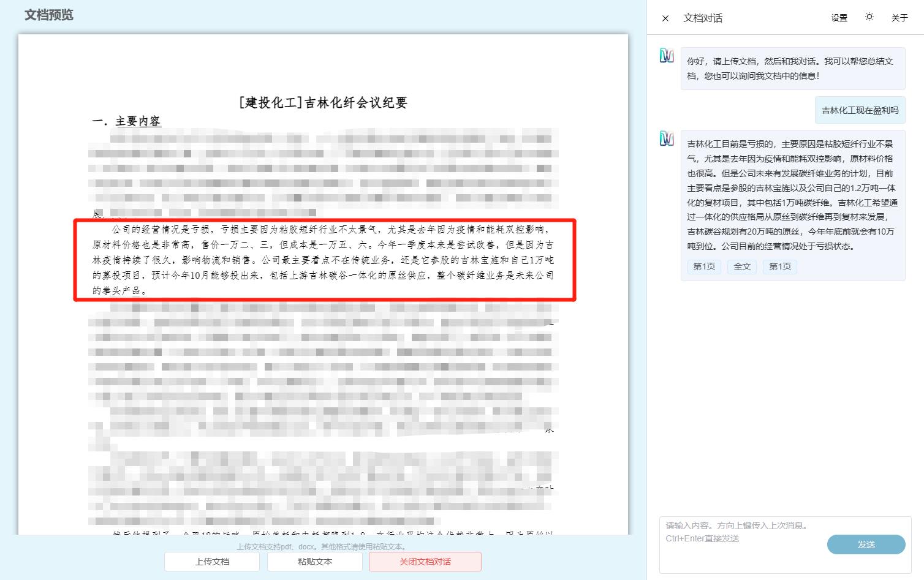Image resolution: width=924 pixels, height=580 pixels.
Task: Open the 关于 about page
Action: (899, 18)
